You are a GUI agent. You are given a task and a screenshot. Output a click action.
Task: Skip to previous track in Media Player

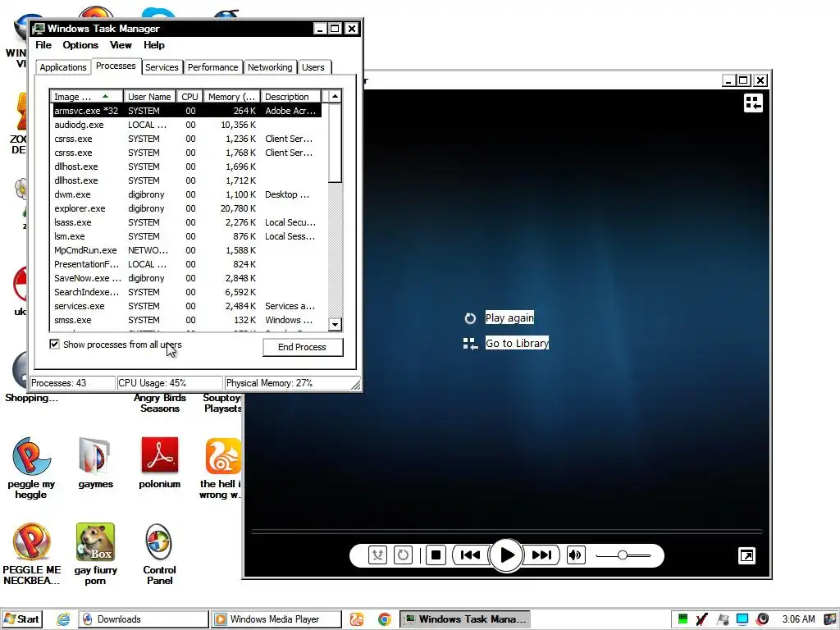pyautogui.click(x=470, y=555)
